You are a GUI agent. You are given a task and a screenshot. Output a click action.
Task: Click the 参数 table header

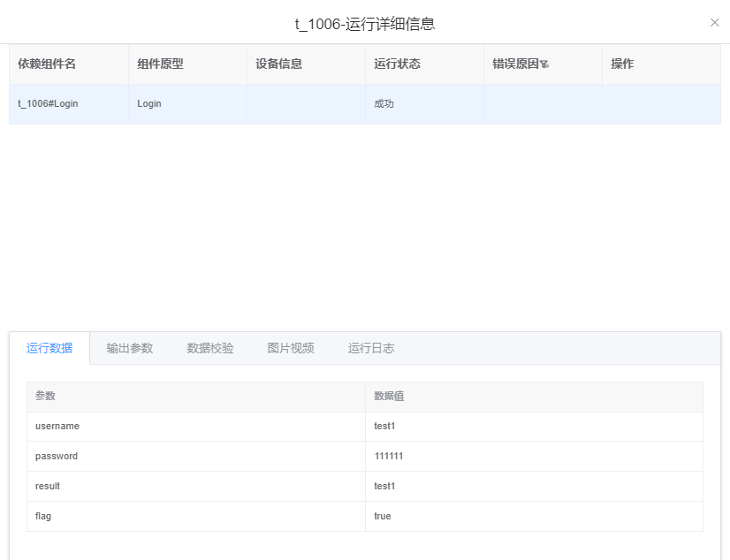coord(45,397)
